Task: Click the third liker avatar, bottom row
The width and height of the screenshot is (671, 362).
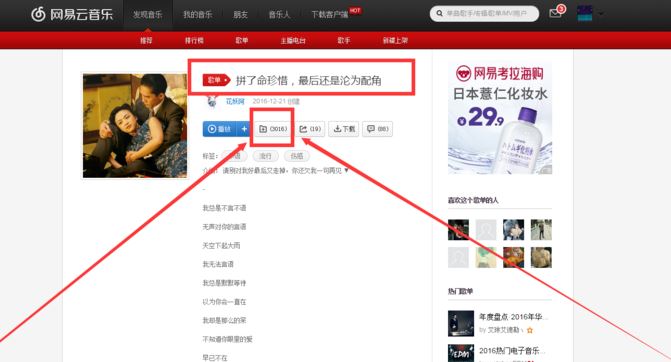Action: point(514,258)
